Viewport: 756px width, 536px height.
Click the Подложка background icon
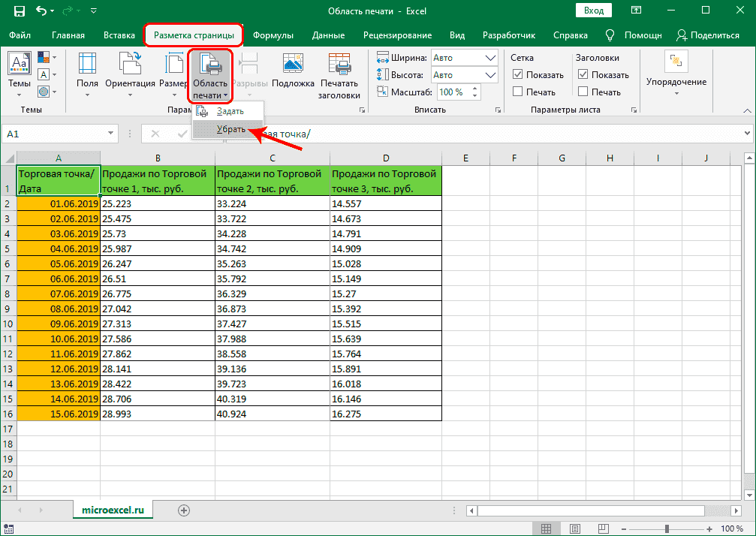pyautogui.click(x=293, y=71)
